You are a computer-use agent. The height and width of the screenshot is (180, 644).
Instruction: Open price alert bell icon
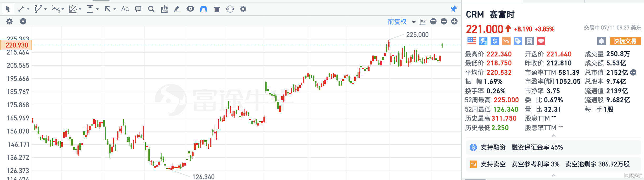(x=601, y=41)
